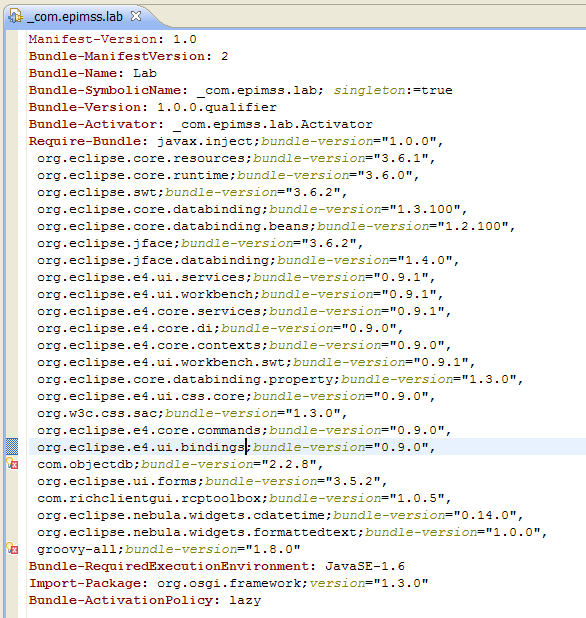The width and height of the screenshot is (586, 618).
Task: Click the plug-in file icon on the tab
Action: 15,17
